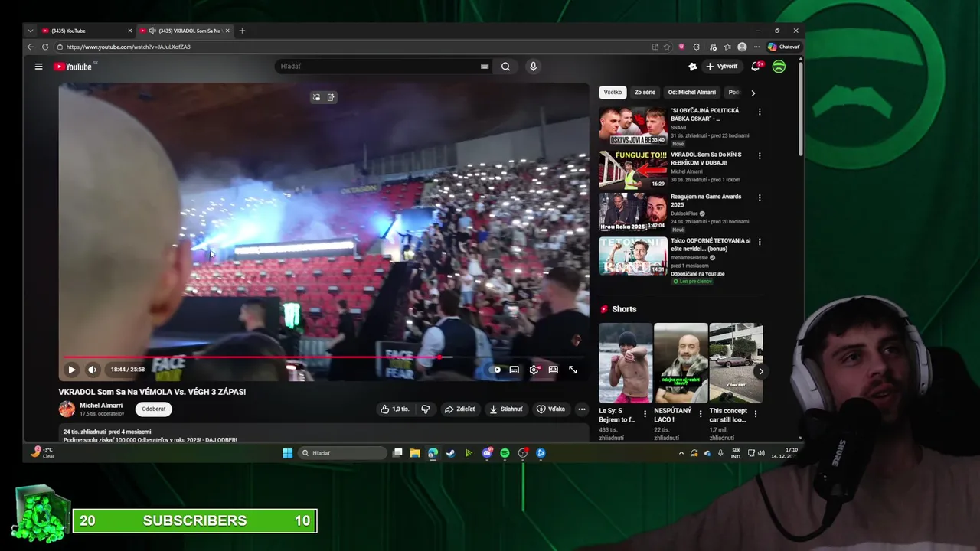Open options for ODPORNÉ TETOVANIA video
This screenshot has height=551, width=980.
coord(759,241)
